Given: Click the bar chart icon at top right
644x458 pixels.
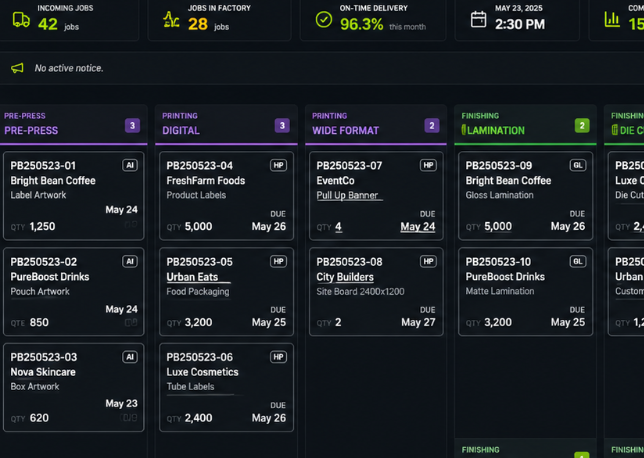Looking at the screenshot, I should coord(612,19).
